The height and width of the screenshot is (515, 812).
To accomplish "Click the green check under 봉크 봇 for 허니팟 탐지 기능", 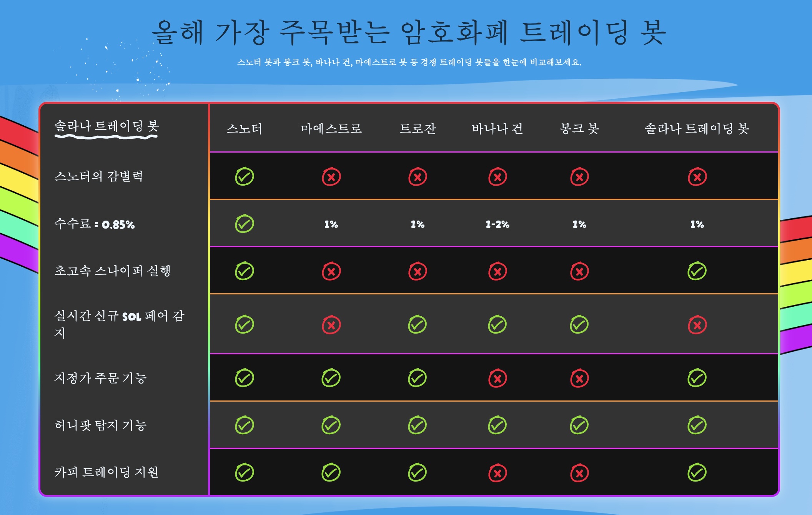I will tap(578, 425).
